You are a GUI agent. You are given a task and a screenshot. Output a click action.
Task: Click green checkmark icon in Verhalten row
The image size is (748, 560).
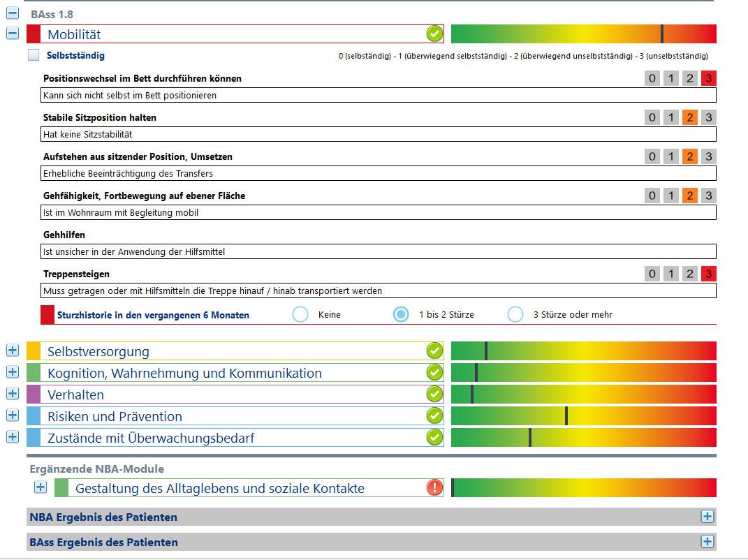(434, 394)
